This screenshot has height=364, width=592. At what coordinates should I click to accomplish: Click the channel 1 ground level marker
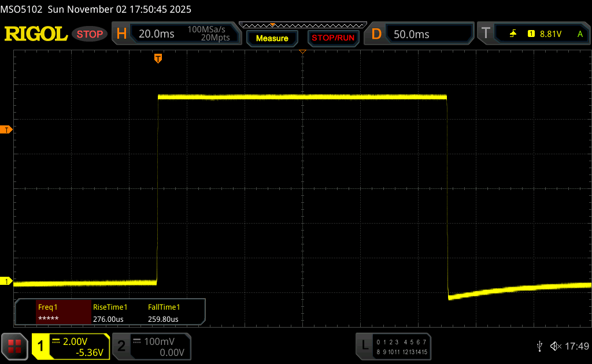pos(7,281)
